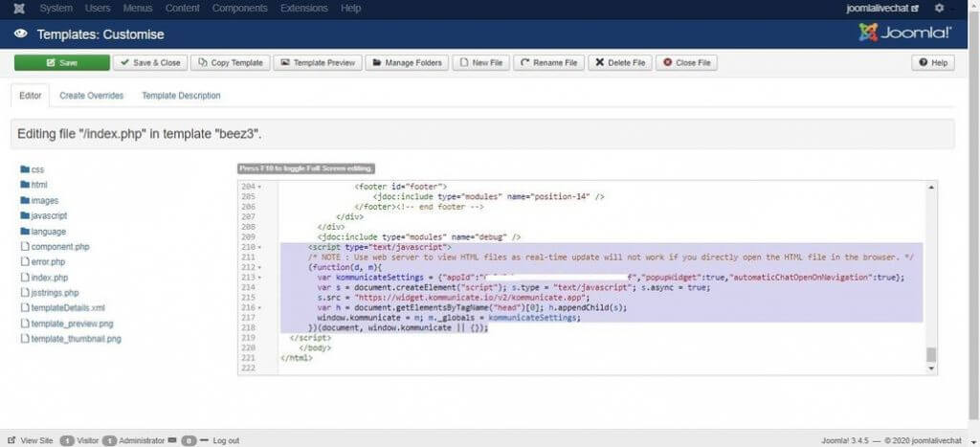The image size is (980, 447).
Task: Click code line with jdoc debug include
Action: pos(419,237)
